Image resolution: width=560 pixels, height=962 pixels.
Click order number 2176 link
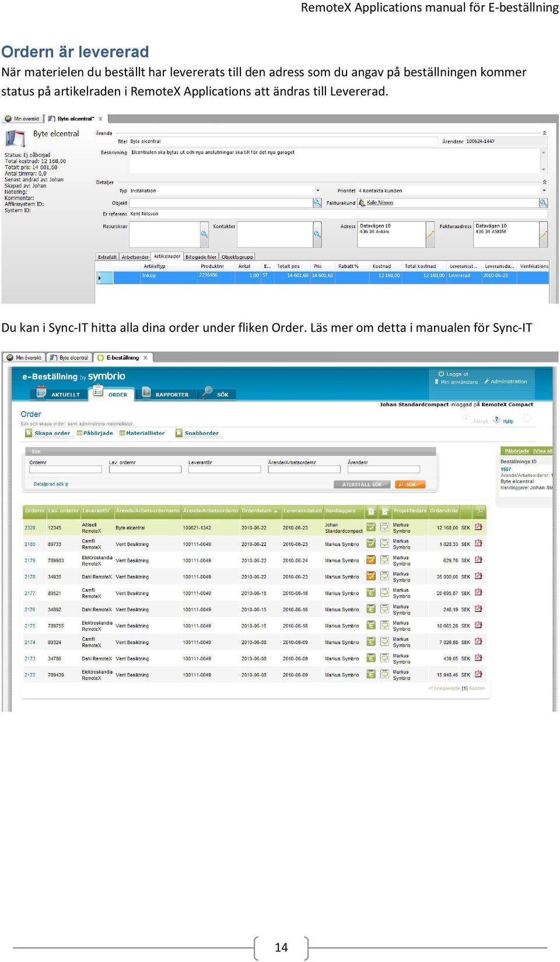point(30,609)
